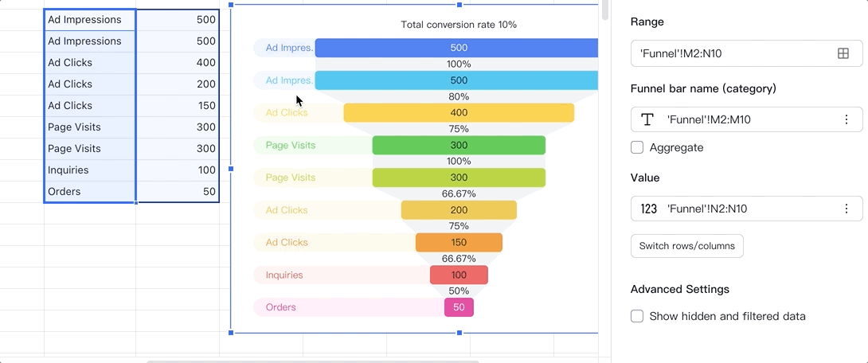
Task: Click the range selector grid icon
Action: point(843,53)
